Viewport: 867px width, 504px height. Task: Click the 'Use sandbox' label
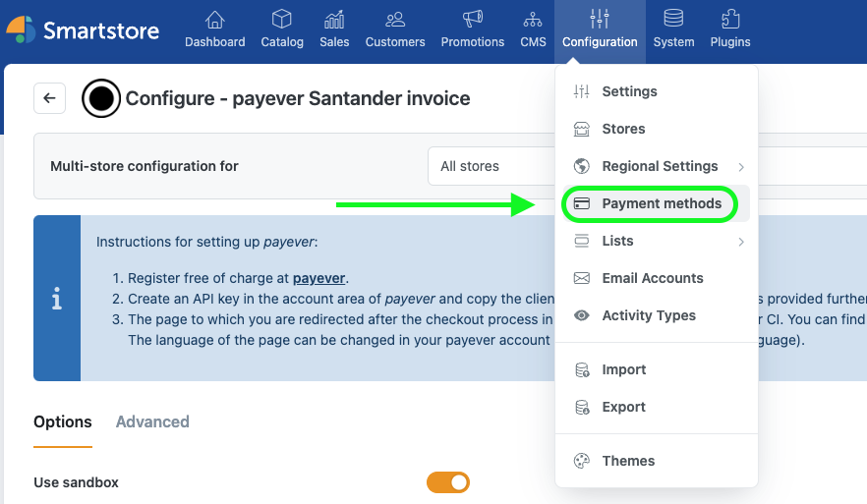(77, 482)
